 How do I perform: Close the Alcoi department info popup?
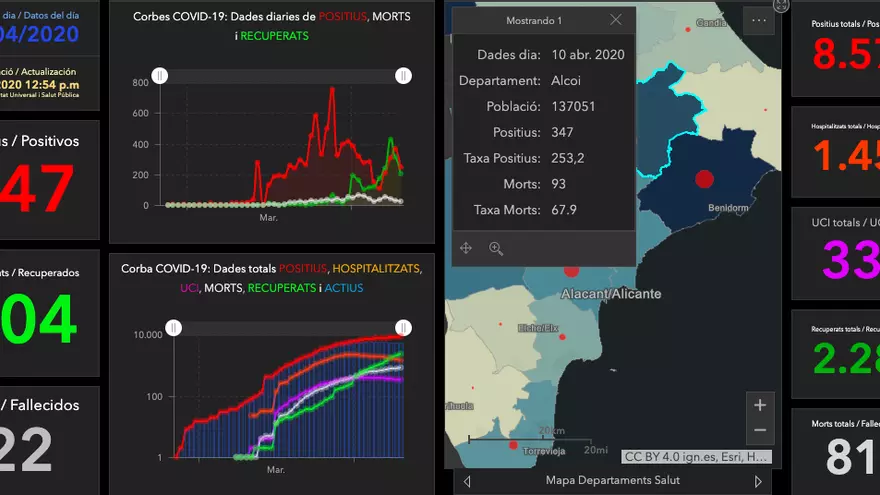(x=615, y=20)
